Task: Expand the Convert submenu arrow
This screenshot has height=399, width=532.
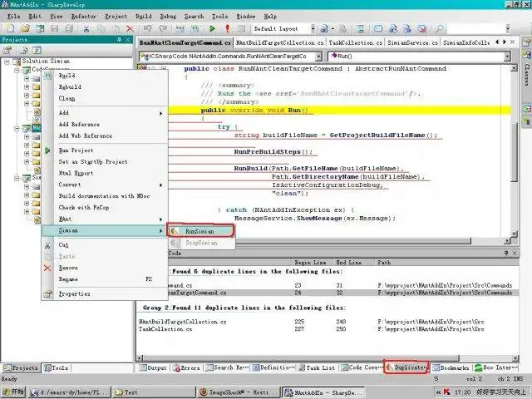Action: tap(161, 185)
